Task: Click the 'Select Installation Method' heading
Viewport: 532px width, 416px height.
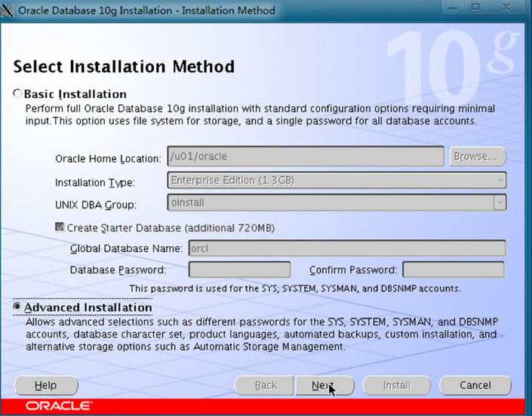Action: coord(124,66)
